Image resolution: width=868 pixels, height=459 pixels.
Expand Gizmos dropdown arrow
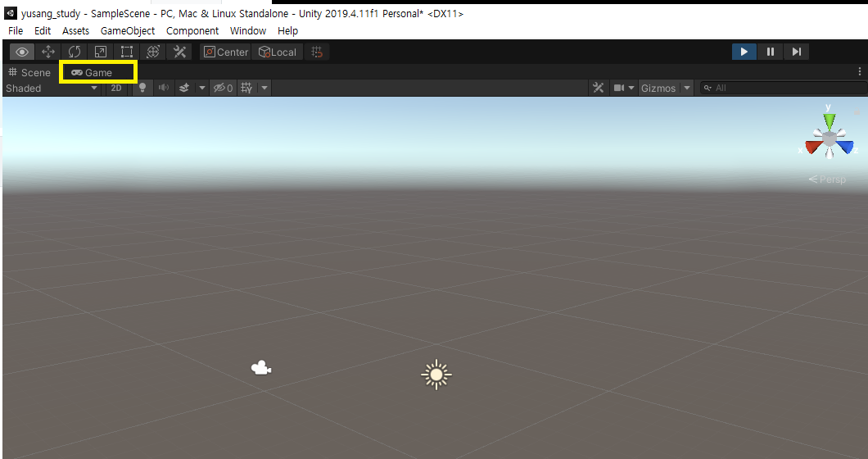point(687,89)
